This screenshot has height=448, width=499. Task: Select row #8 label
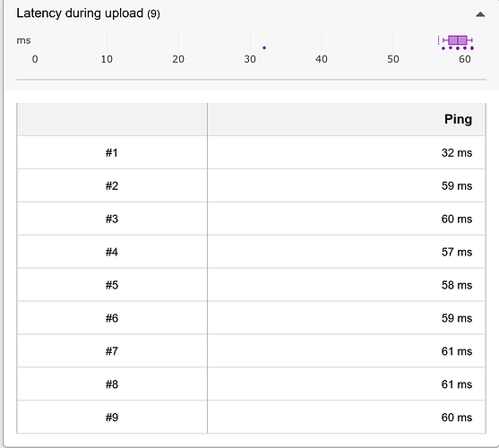click(x=112, y=384)
